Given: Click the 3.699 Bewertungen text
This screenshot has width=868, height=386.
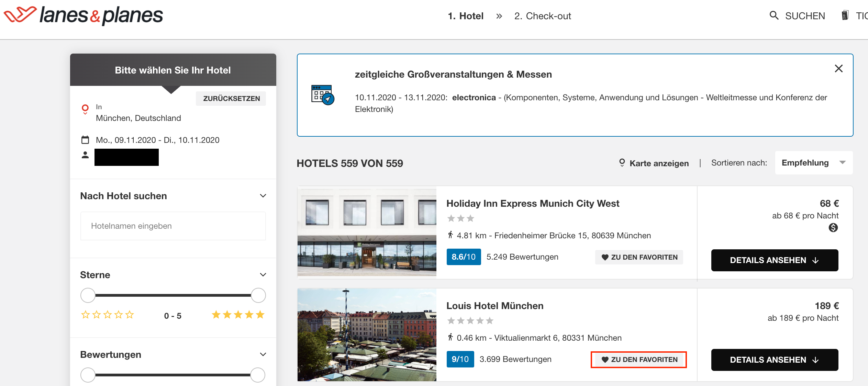Looking at the screenshot, I should (515, 359).
